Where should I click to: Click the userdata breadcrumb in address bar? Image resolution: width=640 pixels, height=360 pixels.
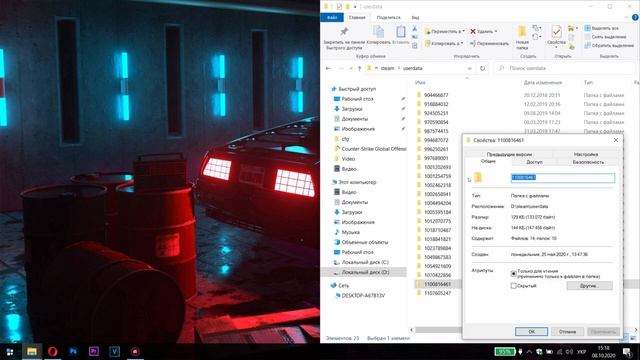(412, 68)
